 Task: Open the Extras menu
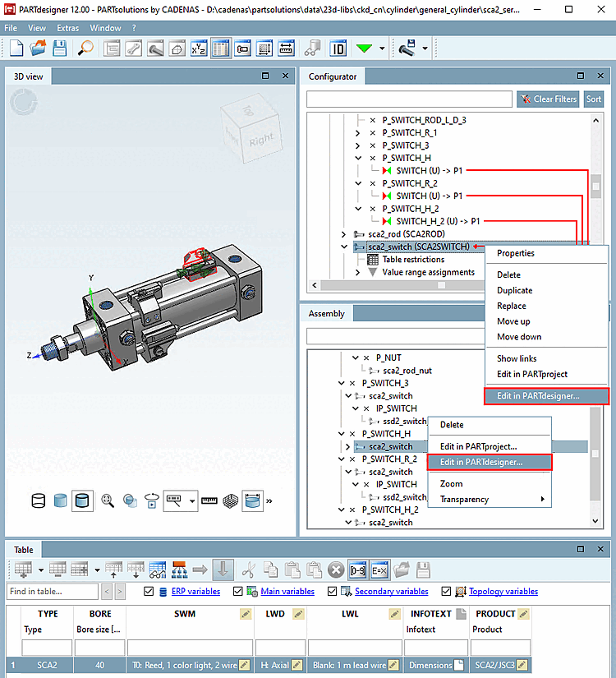(68, 28)
